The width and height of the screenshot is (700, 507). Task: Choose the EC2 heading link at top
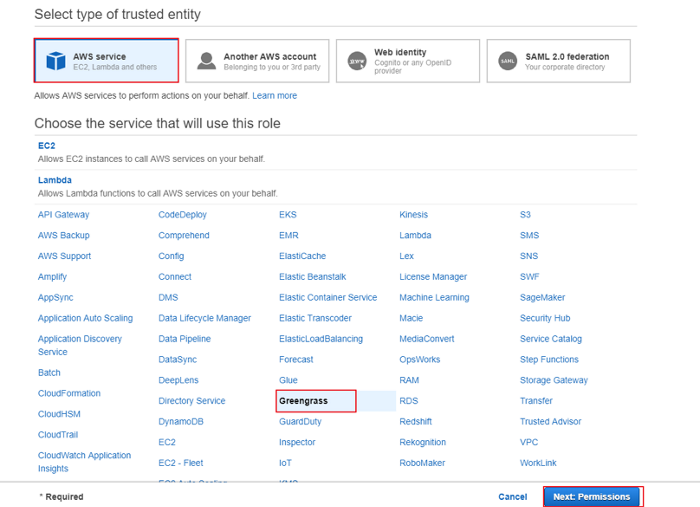tap(46, 145)
